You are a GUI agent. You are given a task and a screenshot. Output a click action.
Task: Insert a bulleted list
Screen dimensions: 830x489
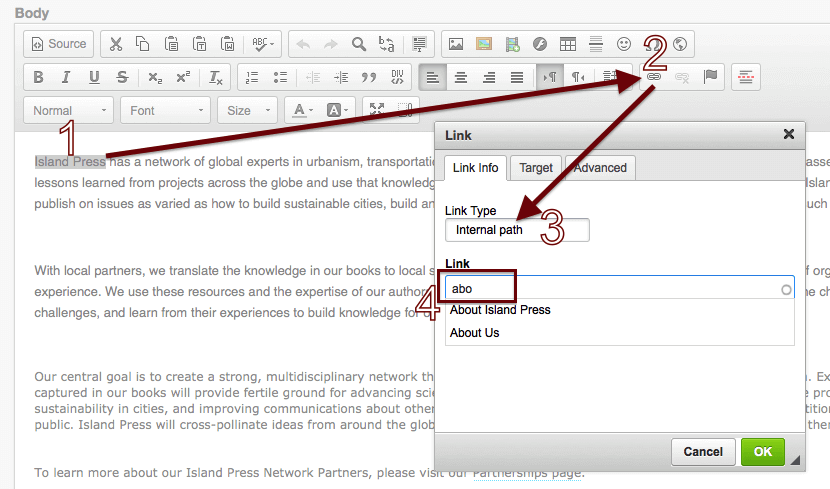point(280,77)
